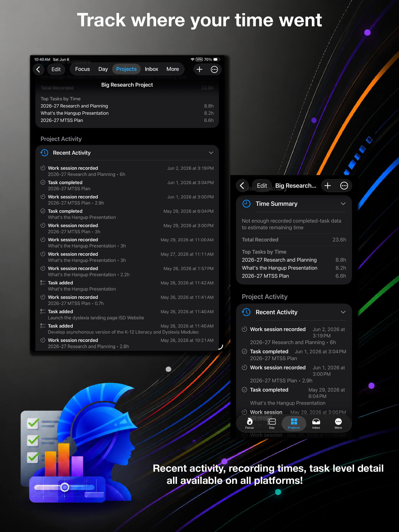Tap 2026-27 MTSS Plan 6.6h in phone top tasks
Image resolution: width=399 pixels, height=532 pixels.
click(x=294, y=276)
